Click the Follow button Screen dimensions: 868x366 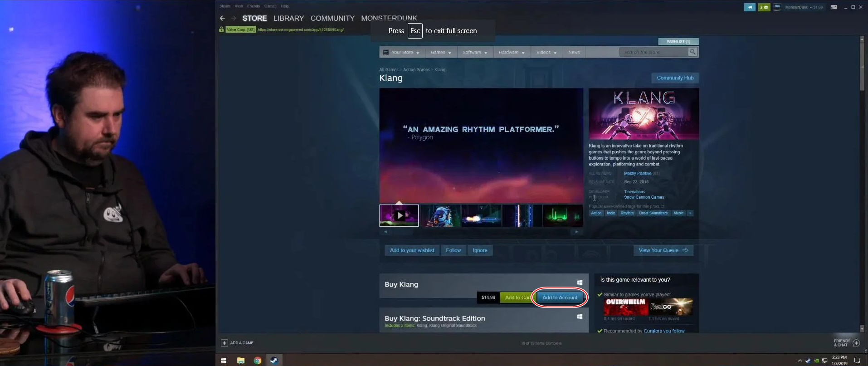tap(453, 250)
